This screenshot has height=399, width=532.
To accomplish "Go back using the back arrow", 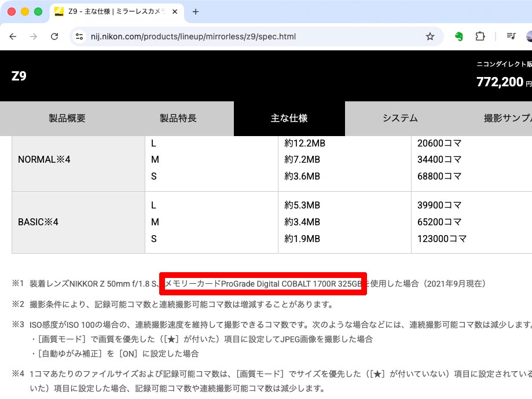I will 13,36.
